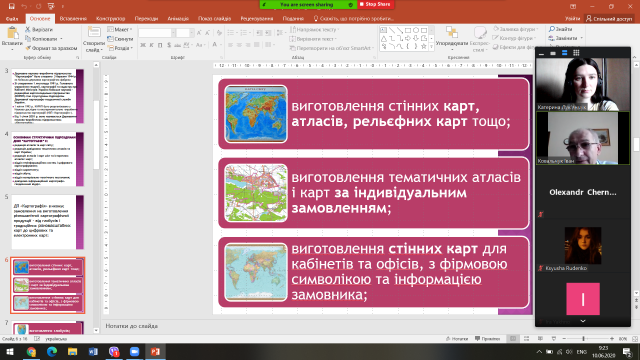
Task: Zoom out with minus button
Action: [564, 339]
